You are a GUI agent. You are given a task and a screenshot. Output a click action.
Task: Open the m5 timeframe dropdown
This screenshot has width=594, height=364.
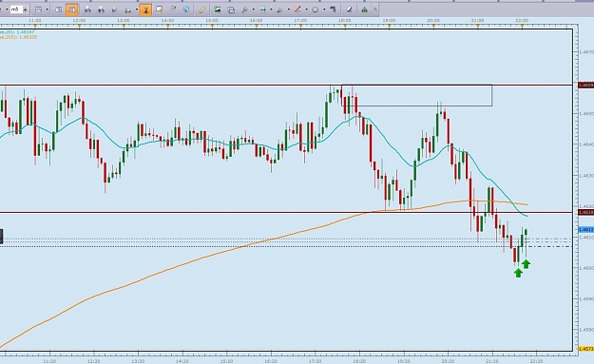(x=26, y=10)
